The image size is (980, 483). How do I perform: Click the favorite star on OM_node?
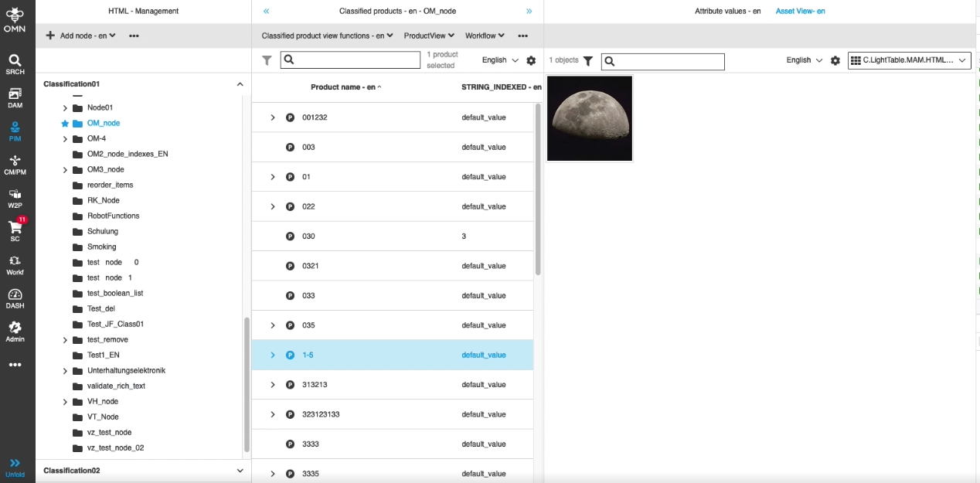[x=65, y=123]
